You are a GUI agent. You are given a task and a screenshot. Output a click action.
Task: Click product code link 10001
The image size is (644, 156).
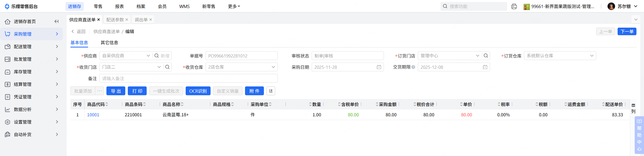(93, 115)
